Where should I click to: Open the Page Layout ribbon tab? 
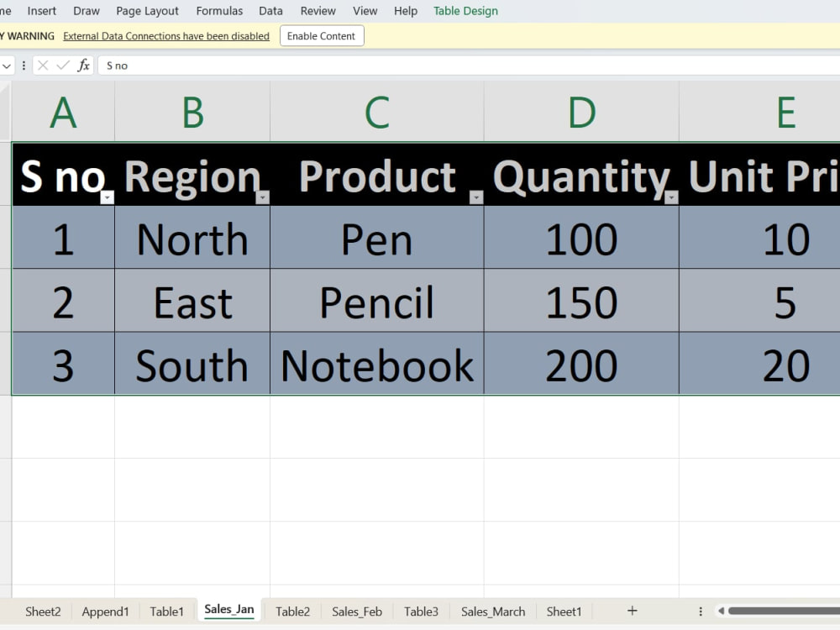click(x=147, y=11)
